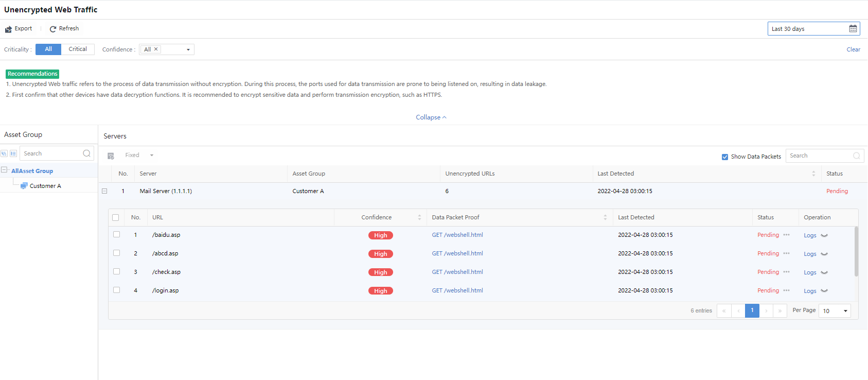Check the /check.asp row checkbox
This screenshot has height=380, width=868.
tap(117, 271)
